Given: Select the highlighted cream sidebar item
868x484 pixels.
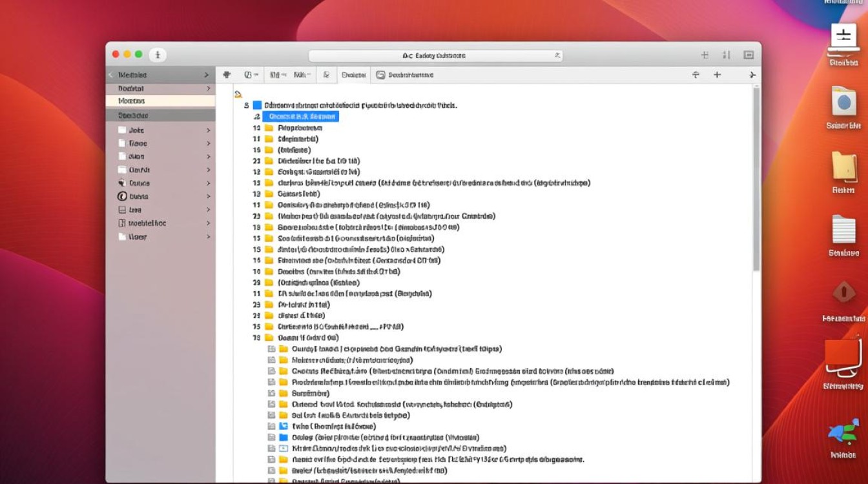Looking at the screenshot, I should pos(160,101).
